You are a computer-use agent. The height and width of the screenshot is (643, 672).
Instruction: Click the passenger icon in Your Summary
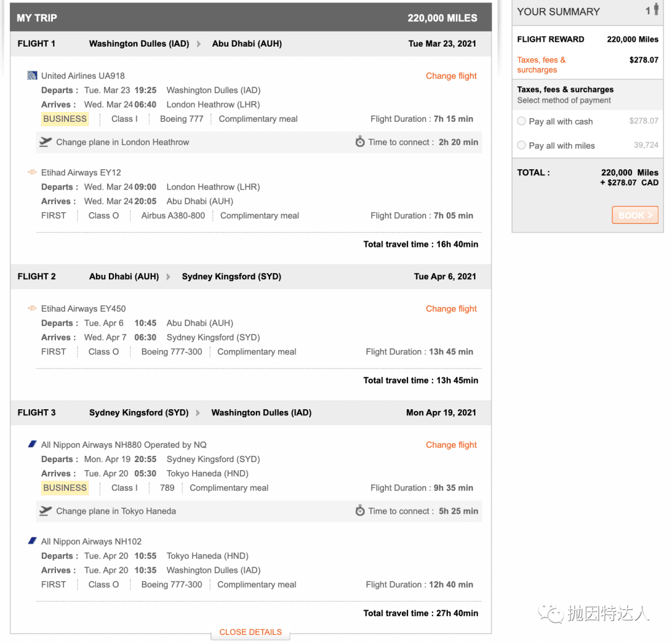(656, 10)
